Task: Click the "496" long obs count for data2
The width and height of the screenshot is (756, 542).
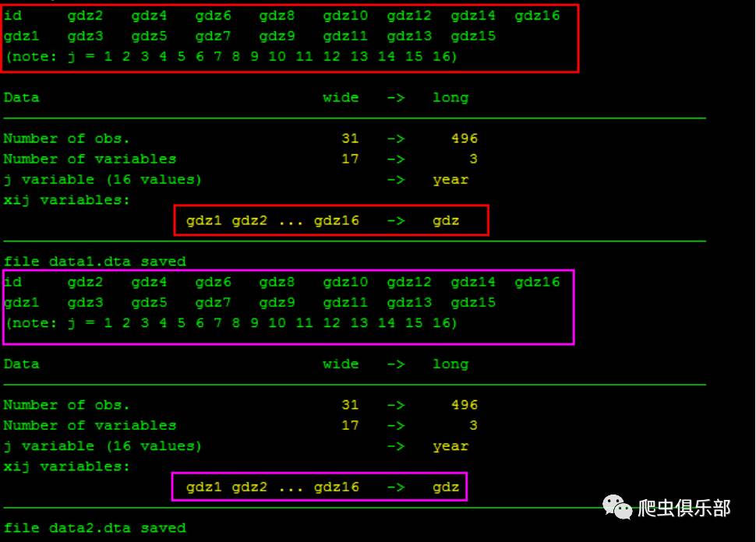Action: 465,405
